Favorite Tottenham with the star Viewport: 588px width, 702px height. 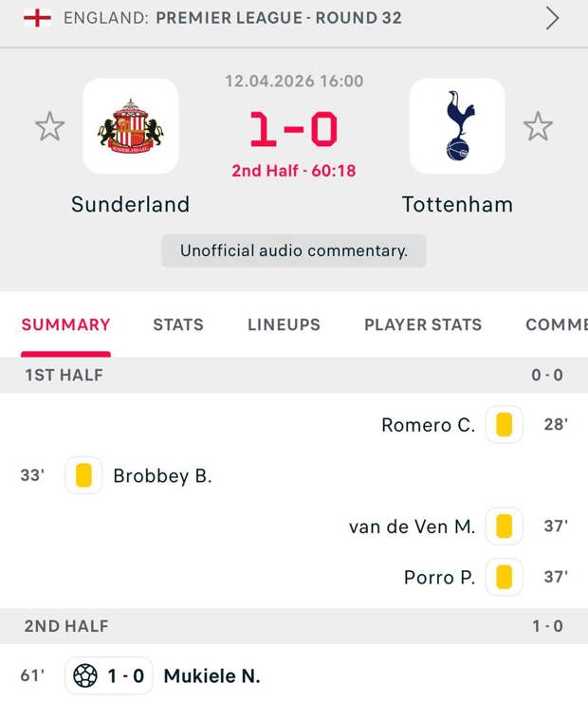pyautogui.click(x=538, y=126)
